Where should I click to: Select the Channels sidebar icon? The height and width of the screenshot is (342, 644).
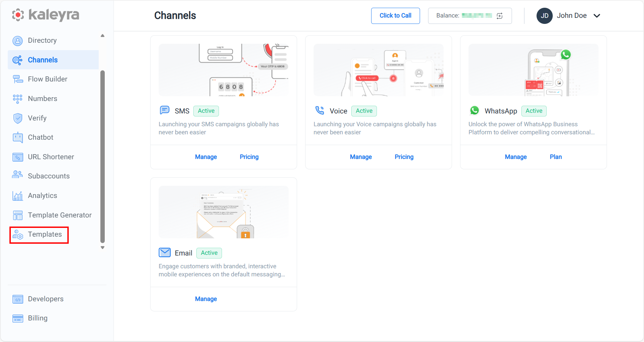tap(18, 60)
